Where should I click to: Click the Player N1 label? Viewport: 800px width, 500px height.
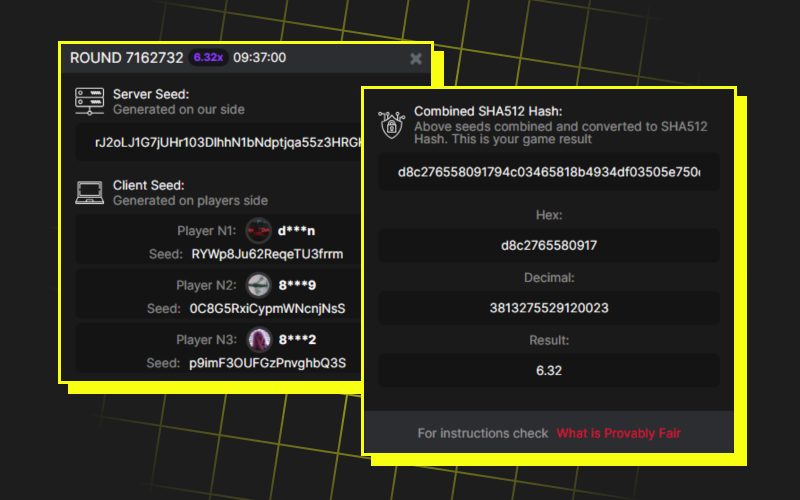207,231
